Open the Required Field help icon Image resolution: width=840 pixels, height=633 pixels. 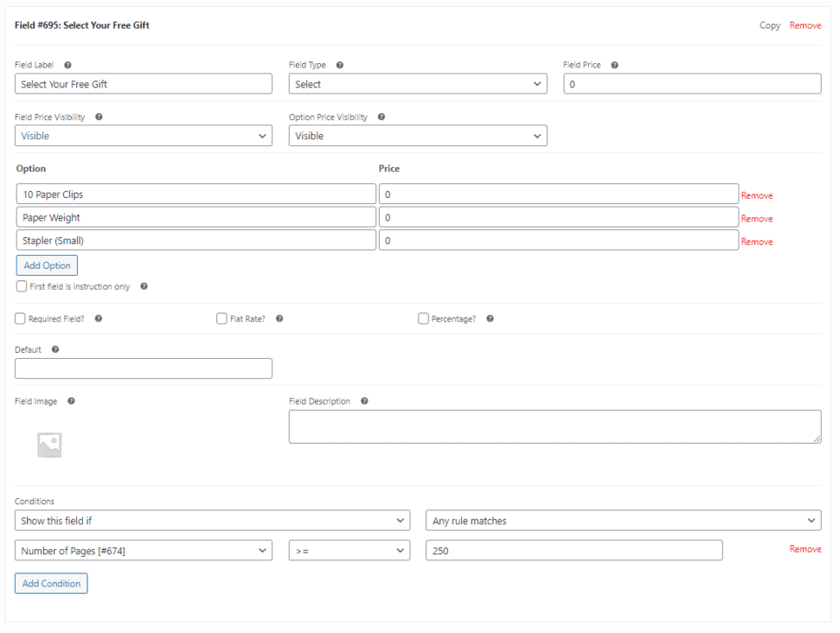click(x=98, y=319)
